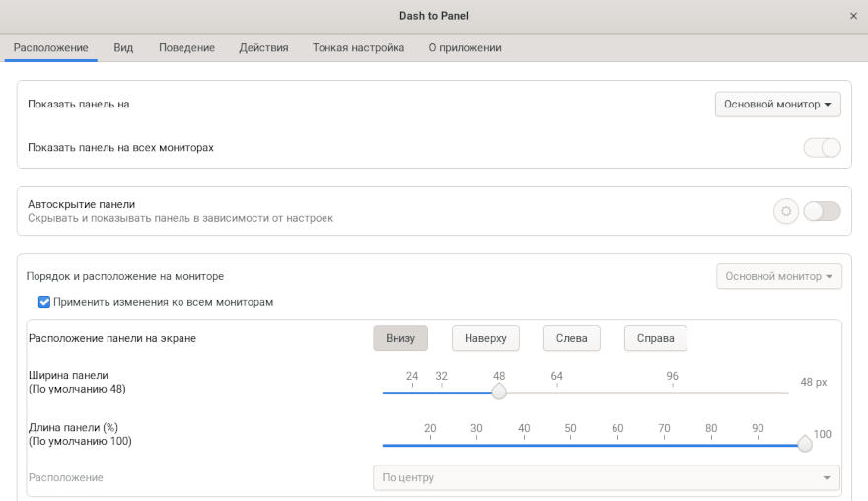The height and width of the screenshot is (501, 868).
Task: Switch to the 'Вид' tab
Action: pyautogui.click(x=123, y=47)
